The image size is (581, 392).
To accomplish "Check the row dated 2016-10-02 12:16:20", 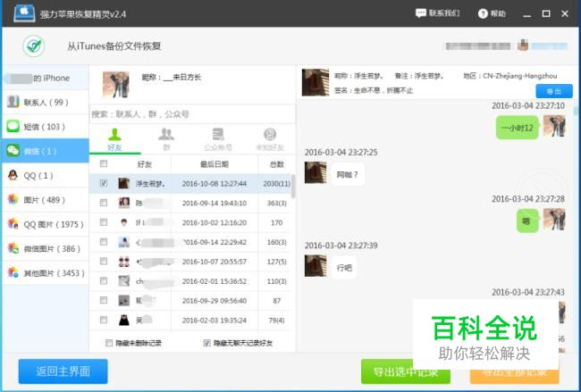I will [104, 222].
